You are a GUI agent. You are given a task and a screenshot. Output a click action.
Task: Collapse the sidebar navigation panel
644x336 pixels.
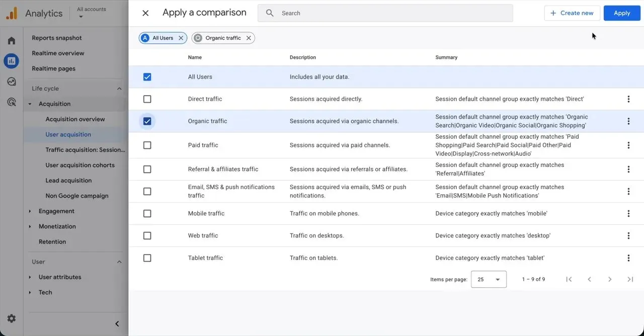tap(117, 324)
